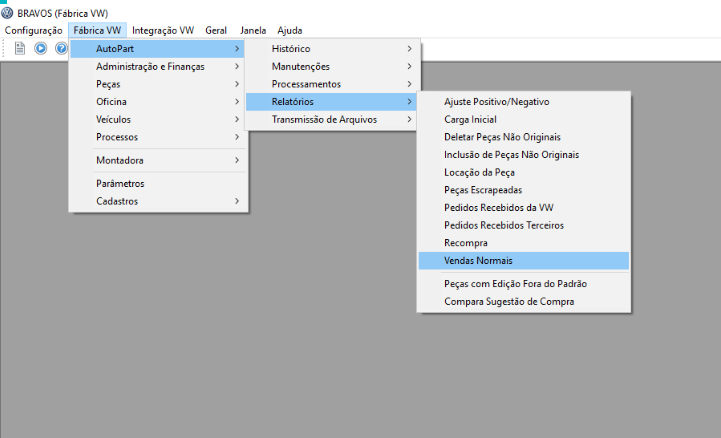Expand the Administração e Finanças submenu

point(158,67)
